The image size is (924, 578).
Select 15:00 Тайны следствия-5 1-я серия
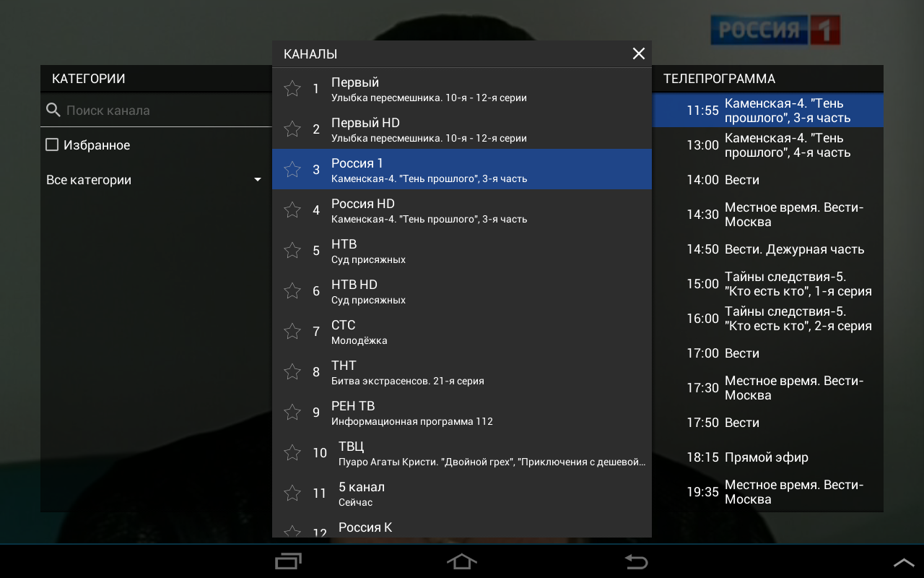click(x=768, y=284)
